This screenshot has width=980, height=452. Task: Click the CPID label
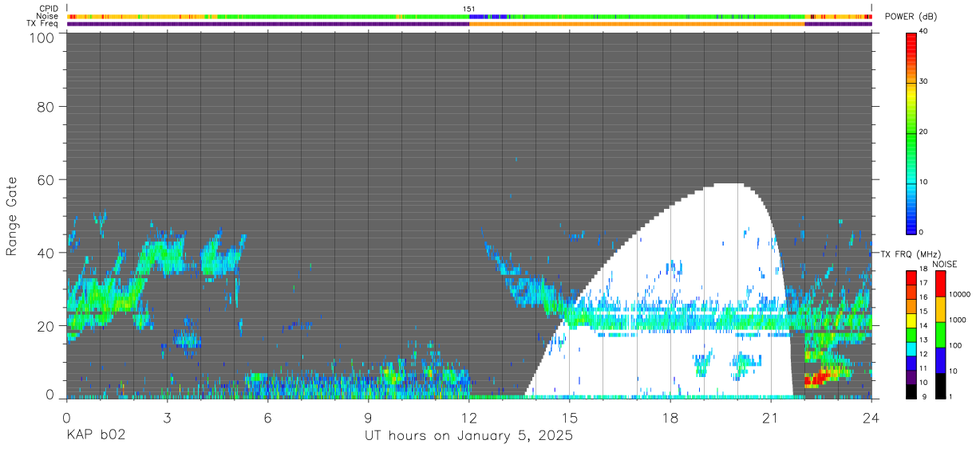[49, 9]
